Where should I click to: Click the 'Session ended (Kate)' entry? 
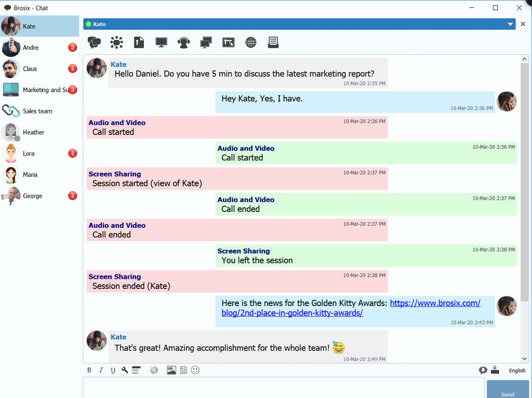237,282
